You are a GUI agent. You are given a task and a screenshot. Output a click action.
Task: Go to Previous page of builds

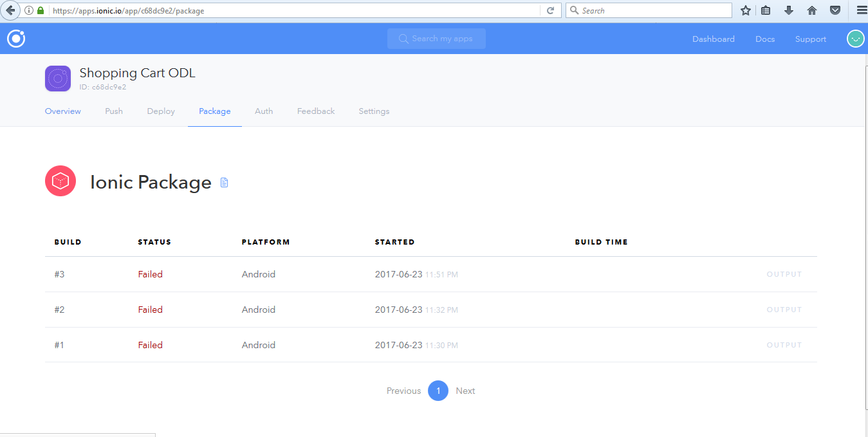[x=403, y=391]
